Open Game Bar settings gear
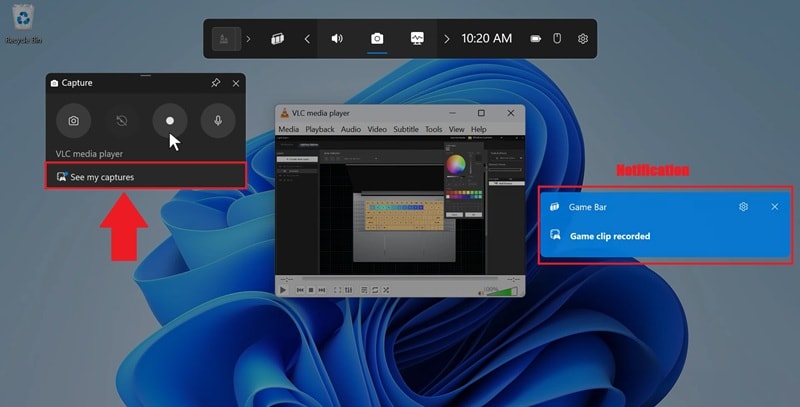Screen dimensions: 800x407 pyautogui.click(x=583, y=39)
